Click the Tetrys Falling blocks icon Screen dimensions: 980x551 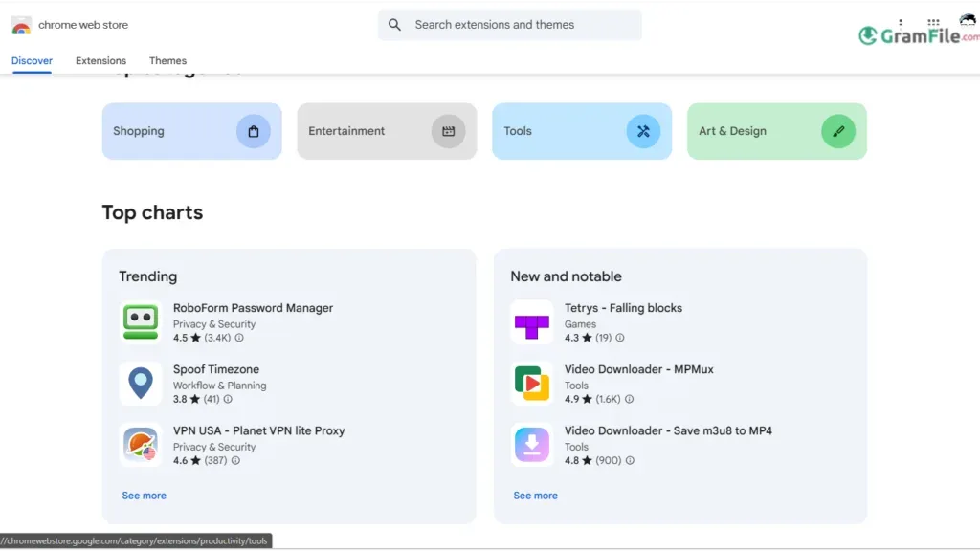[x=532, y=321]
